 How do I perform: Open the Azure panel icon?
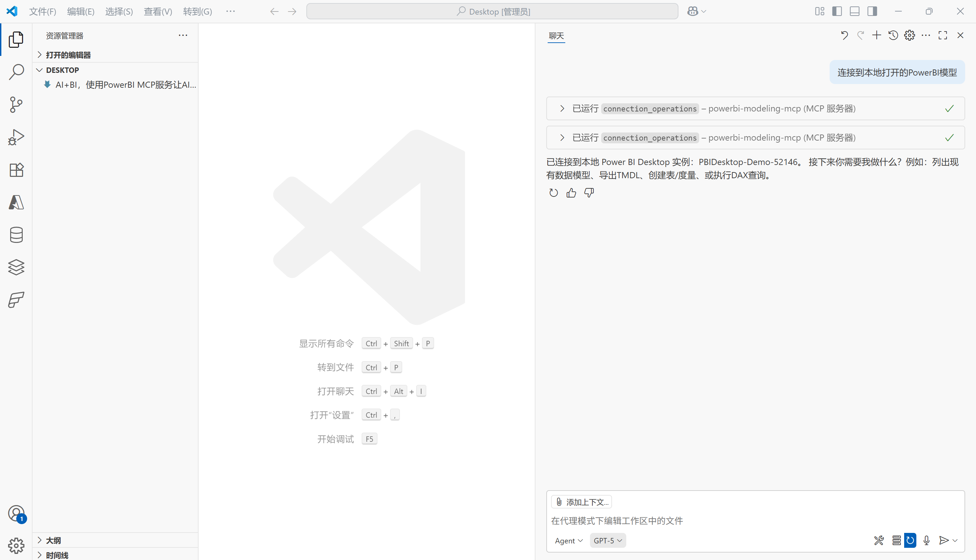coord(16,202)
